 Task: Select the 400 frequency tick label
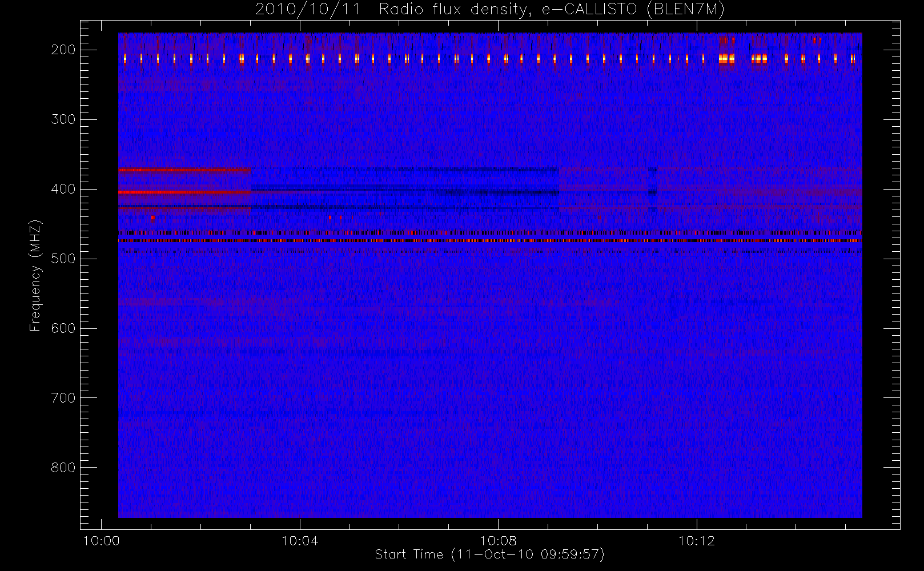point(63,189)
